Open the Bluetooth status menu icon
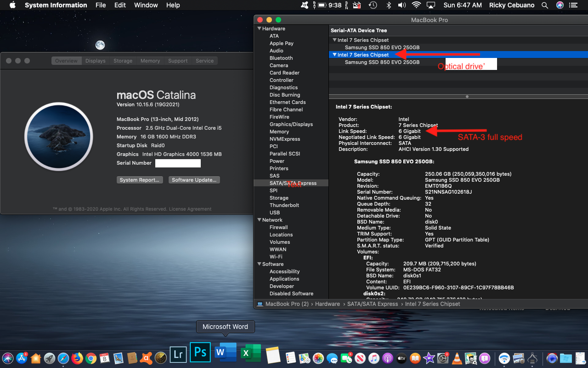 388,5
